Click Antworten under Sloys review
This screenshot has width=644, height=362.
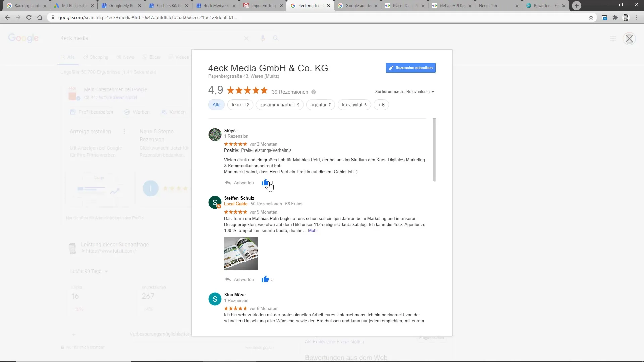[x=244, y=183]
